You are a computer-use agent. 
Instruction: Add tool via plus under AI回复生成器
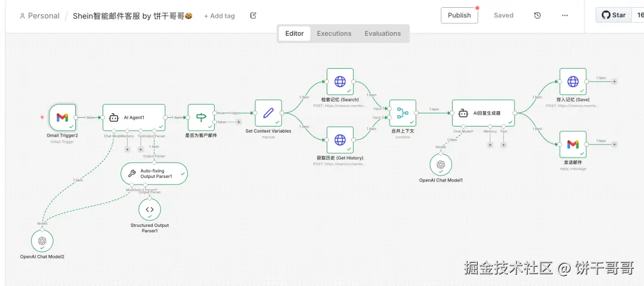pyautogui.click(x=503, y=145)
